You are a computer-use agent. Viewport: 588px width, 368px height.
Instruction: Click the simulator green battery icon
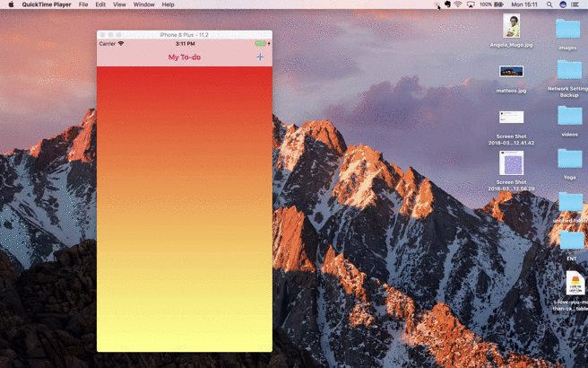pyautogui.click(x=261, y=44)
